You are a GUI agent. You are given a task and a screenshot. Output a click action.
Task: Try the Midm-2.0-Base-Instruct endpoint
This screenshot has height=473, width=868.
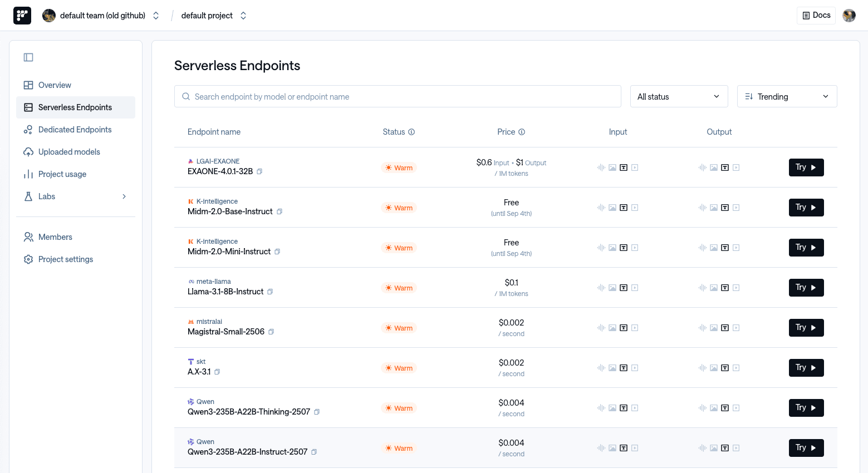pos(806,208)
